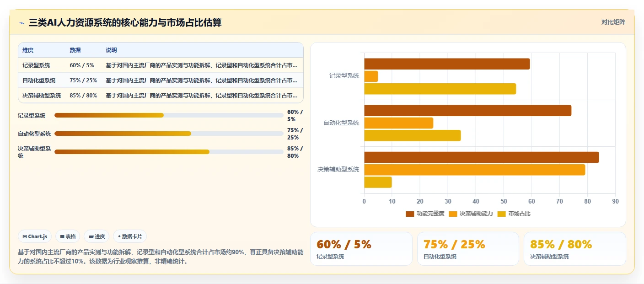
Task: Click 记录型系统 功能完整度 chart bar
Action: click(x=447, y=64)
